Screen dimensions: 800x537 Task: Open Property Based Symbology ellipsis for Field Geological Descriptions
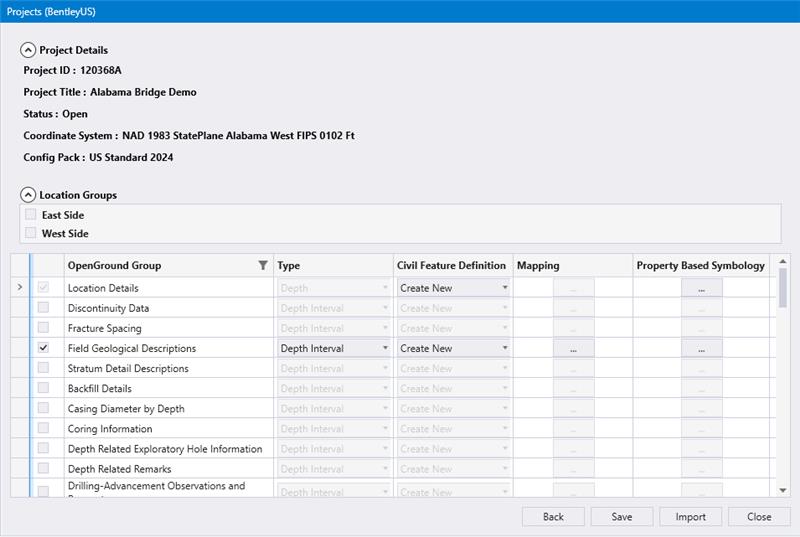click(702, 348)
